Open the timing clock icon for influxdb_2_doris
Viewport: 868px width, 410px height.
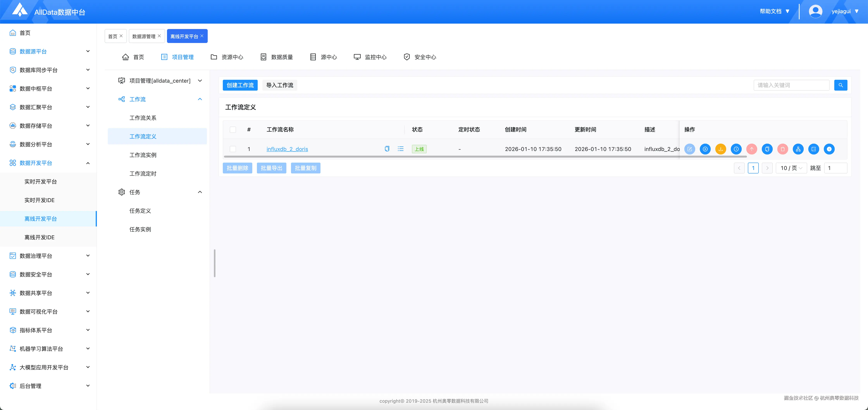coord(736,149)
